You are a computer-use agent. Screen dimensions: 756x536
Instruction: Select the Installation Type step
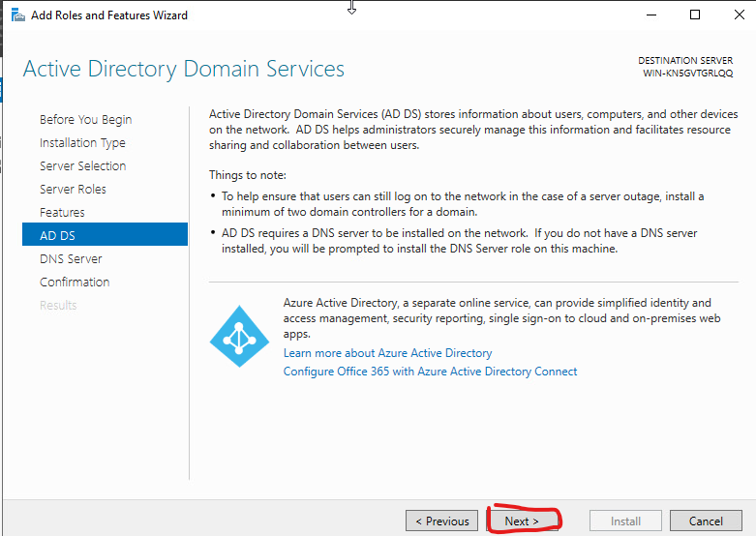click(82, 142)
